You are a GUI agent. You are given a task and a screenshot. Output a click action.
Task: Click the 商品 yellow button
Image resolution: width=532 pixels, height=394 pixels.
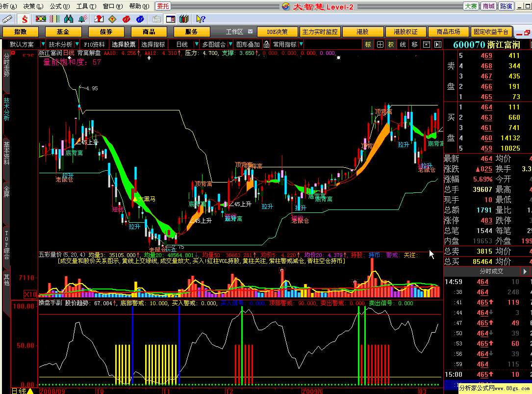(x=149, y=32)
